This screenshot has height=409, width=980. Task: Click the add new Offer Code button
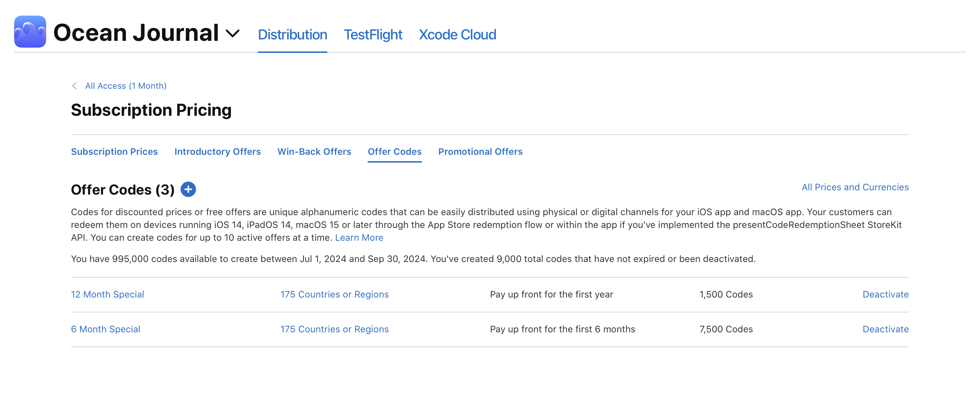point(188,189)
